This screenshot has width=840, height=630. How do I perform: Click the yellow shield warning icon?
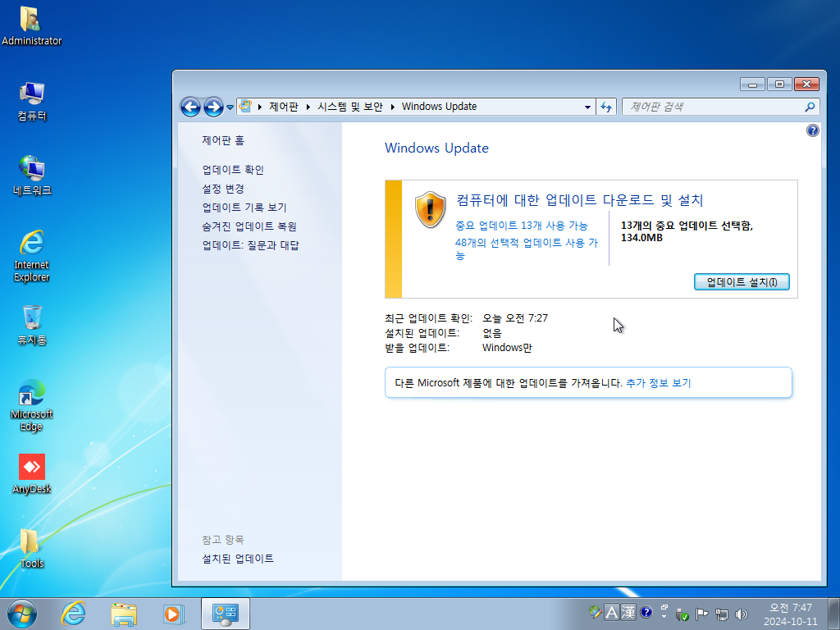pos(430,209)
